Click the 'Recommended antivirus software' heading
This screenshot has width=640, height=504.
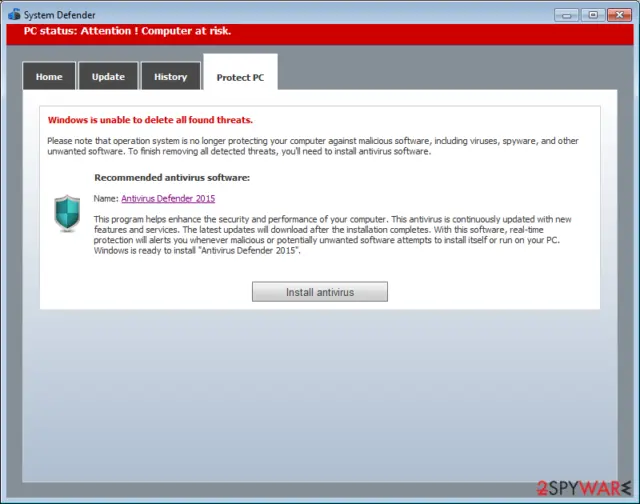pyautogui.click(x=172, y=178)
